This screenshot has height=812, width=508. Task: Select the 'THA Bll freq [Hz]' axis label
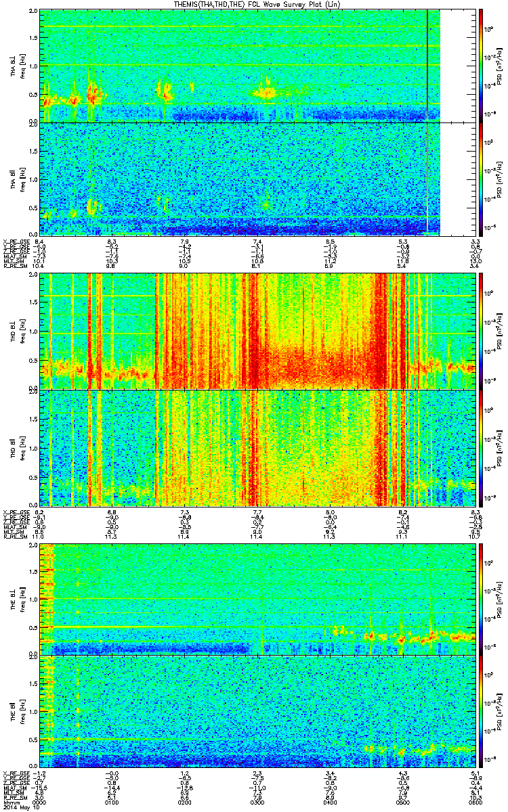pos(16,178)
